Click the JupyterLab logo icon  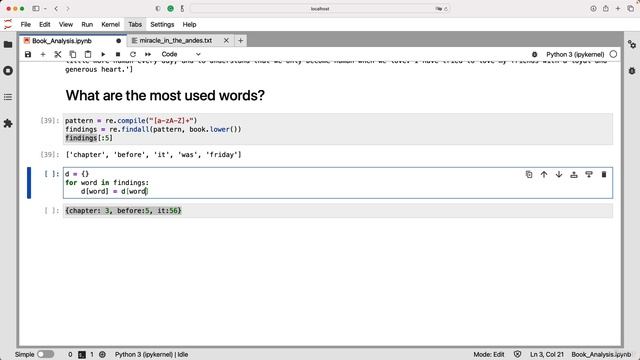pos(8,24)
